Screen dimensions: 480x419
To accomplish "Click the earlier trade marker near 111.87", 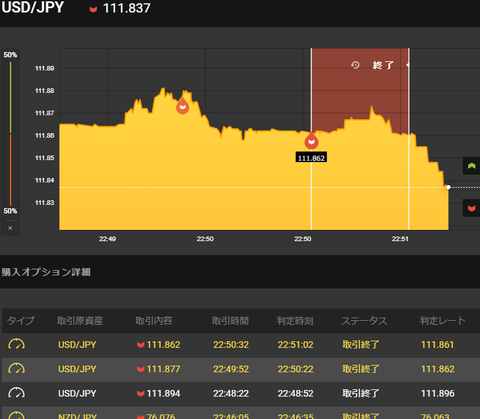I will pyautogui.click(x=182, y=106).
